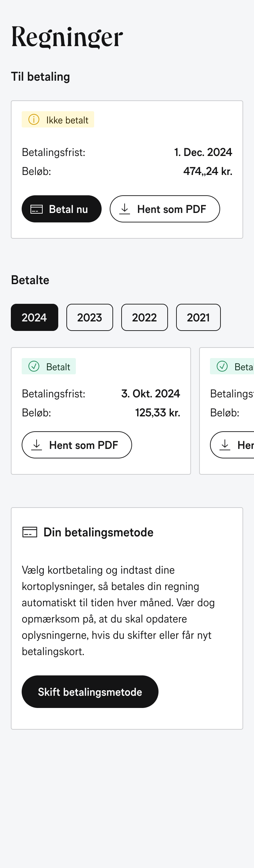Click the Ikke betalt status badge
This screenshot has width=254, height=868.
pos(58,120)
